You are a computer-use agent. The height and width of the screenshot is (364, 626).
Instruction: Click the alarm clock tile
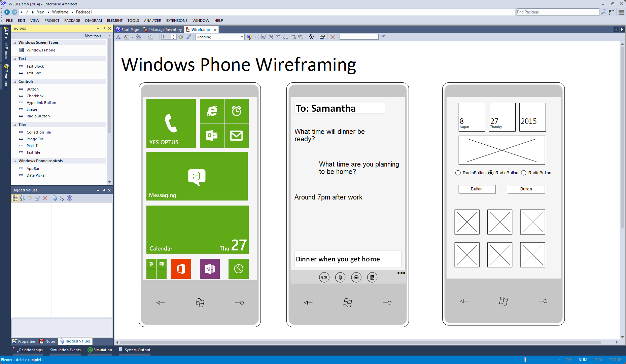pyautogui.click(x=237, y=111)
